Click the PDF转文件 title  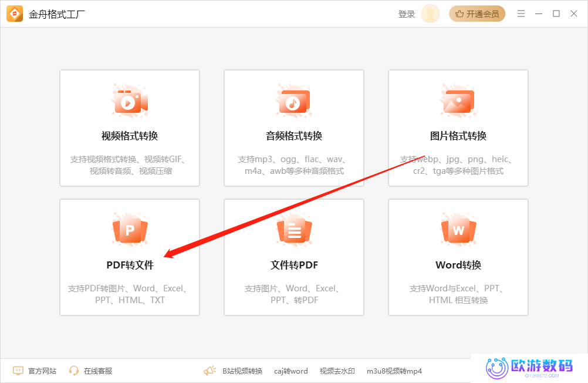(x=130, y=265)
